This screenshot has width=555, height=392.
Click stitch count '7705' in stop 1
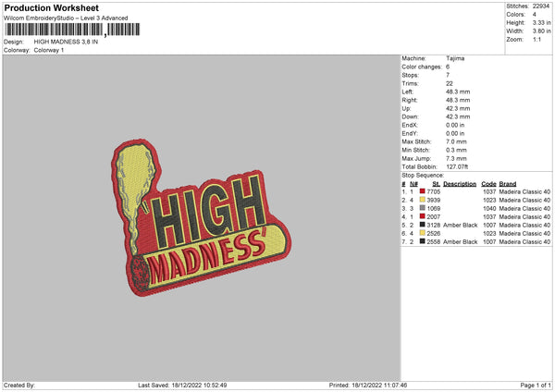point(434,191)
